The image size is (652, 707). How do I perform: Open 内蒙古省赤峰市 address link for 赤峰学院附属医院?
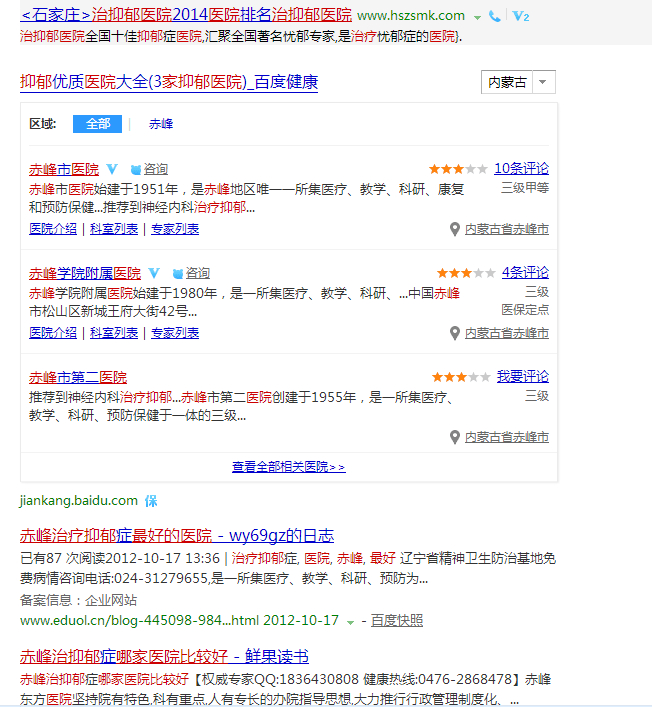(x=507, y=333)
